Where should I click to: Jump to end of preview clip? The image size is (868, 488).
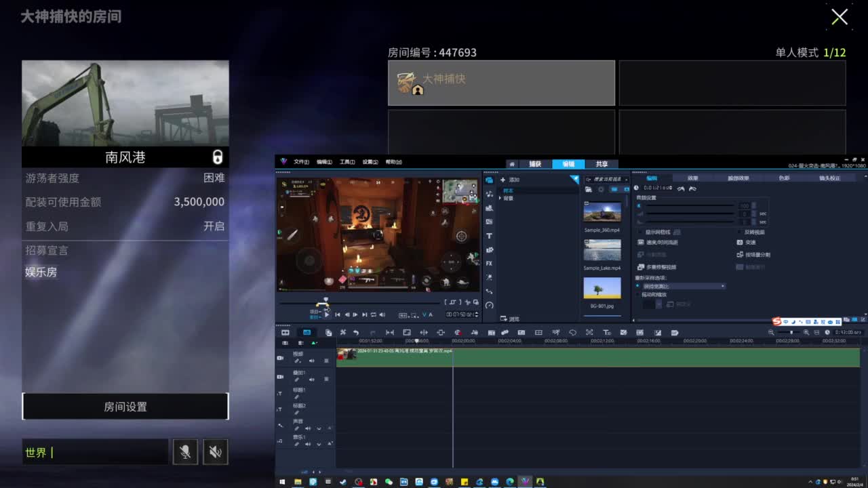click(364, 314)
